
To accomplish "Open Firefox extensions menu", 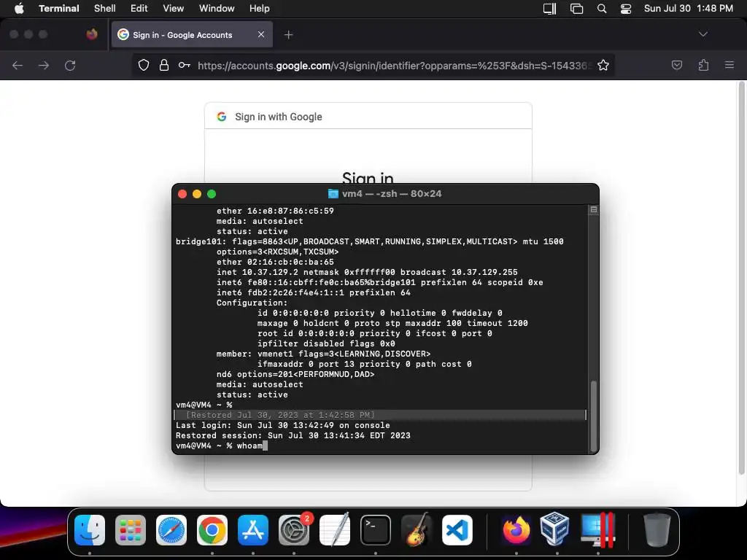I will (x=704, y=65).
